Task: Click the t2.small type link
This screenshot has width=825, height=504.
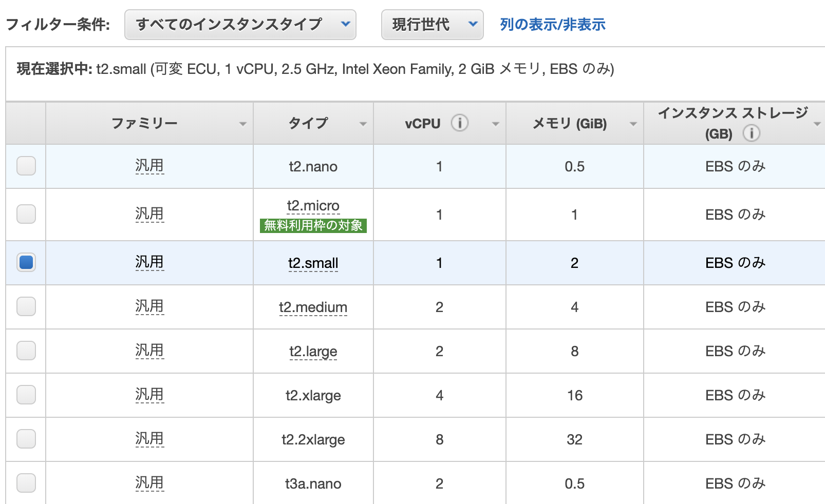Action: tap(313, 263)
